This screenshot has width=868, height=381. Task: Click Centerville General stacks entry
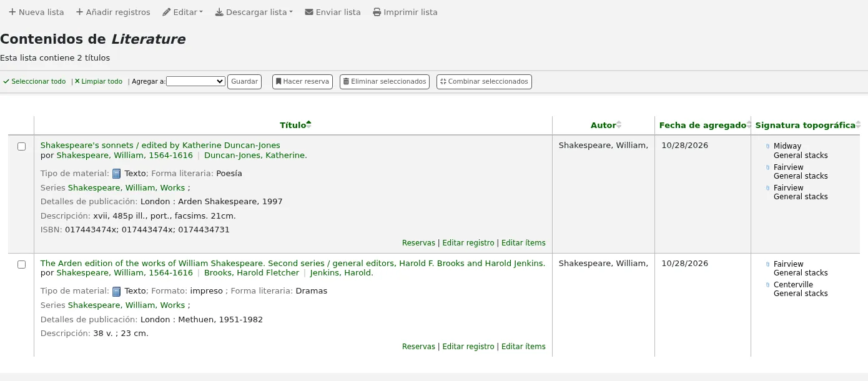(801, 289)
